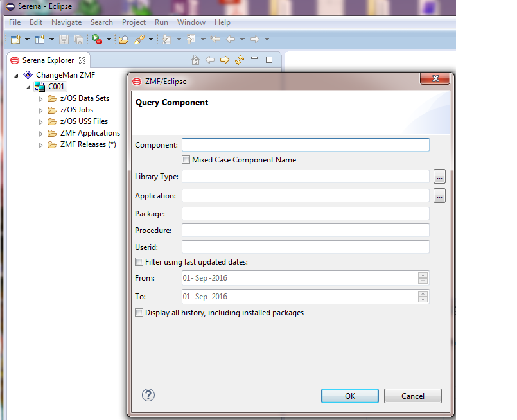Click the Previous Annotation icon
The image size is (517, 420).
click(191, 40)
